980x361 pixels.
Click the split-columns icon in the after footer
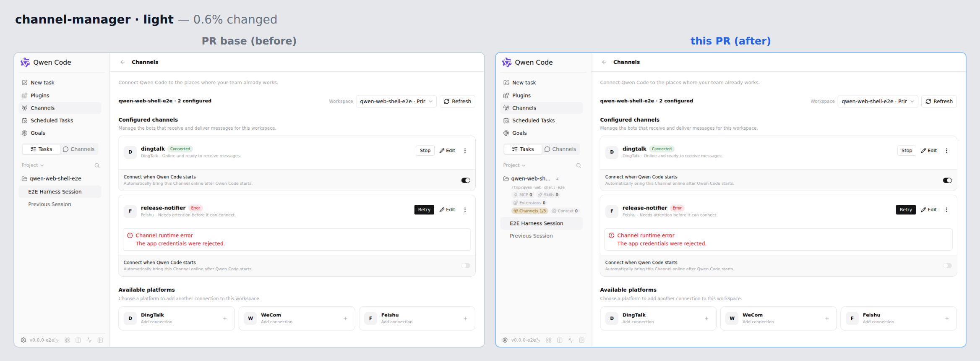pyautogui.click(x=560, y=340)
